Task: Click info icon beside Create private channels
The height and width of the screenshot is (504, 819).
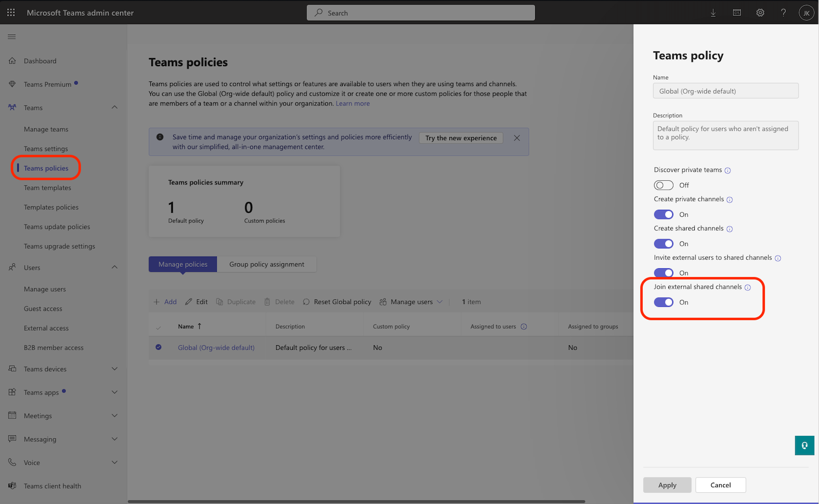Action: pyautogui.click(x=729, y=200)
